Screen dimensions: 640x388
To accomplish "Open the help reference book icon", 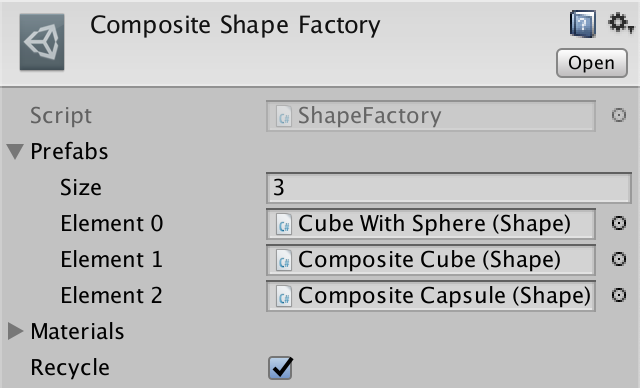I will click(582, 24).
